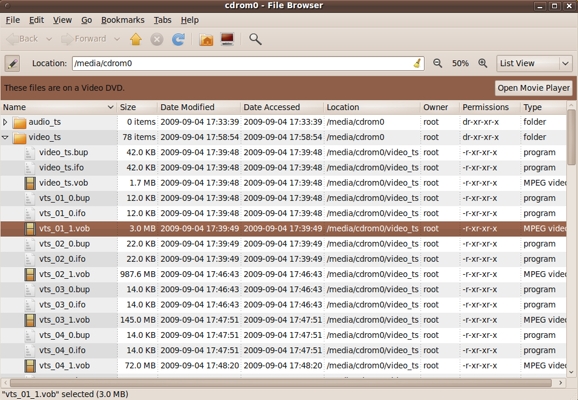Image resolution: width=578 pixels, height=400 pixels.
Task: Open the Tabs menu
Action: 163,20
